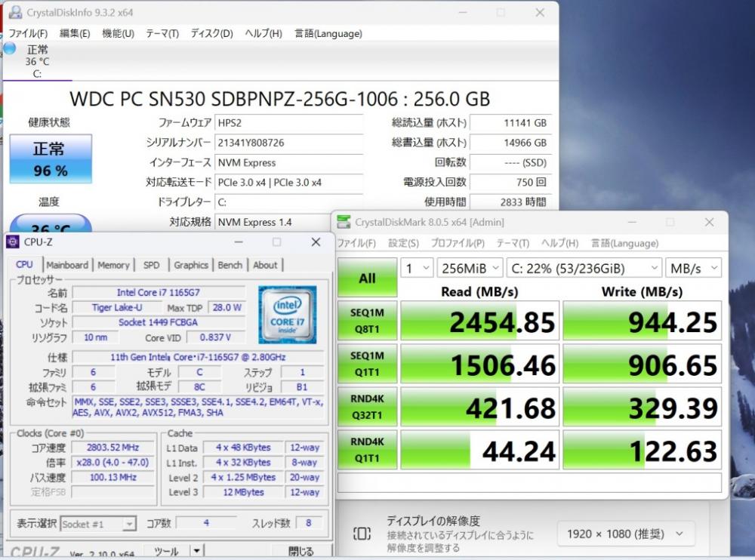Image resolution: width=755 pixels, height=560 pixels.
Task: Switch to the CPU tab in CPU-Z
Action: [25, 265]
